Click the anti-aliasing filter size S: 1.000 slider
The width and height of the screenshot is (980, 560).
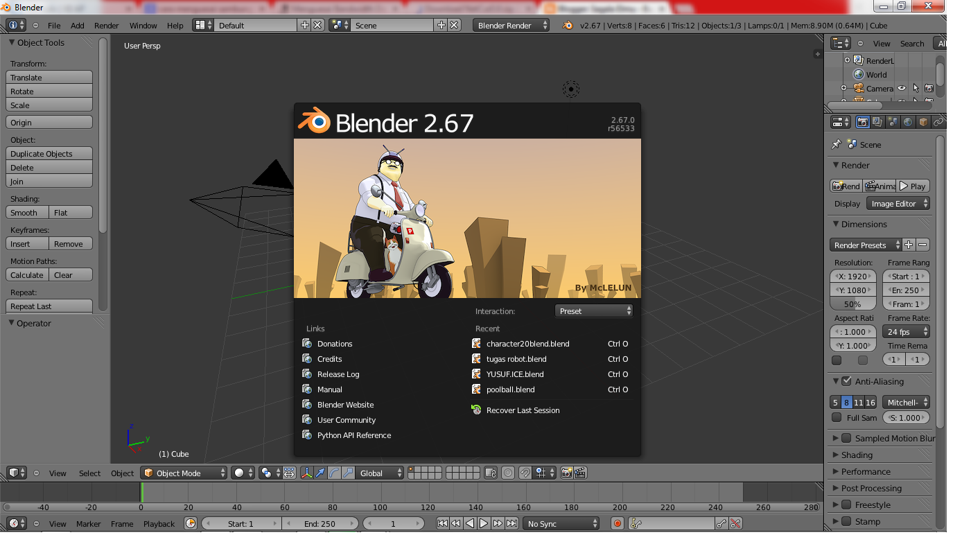[x=906, y=417]
